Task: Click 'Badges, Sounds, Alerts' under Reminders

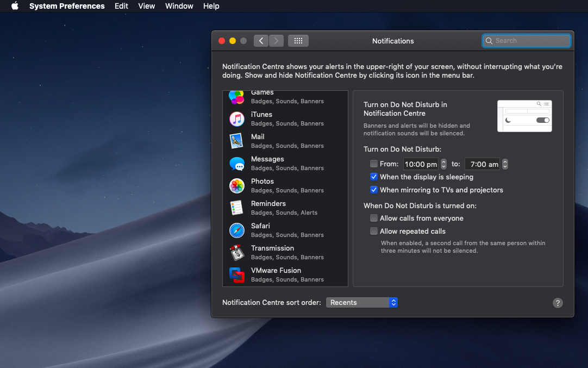Action: [x=284, y=213]
